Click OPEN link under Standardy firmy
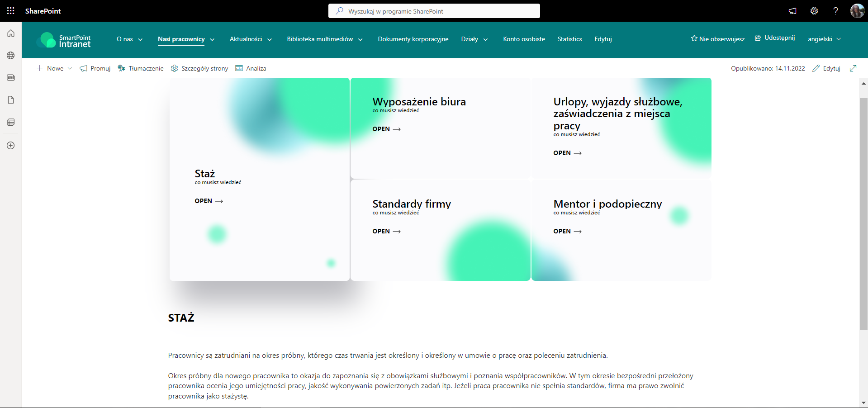 click(x=386, y=231)
